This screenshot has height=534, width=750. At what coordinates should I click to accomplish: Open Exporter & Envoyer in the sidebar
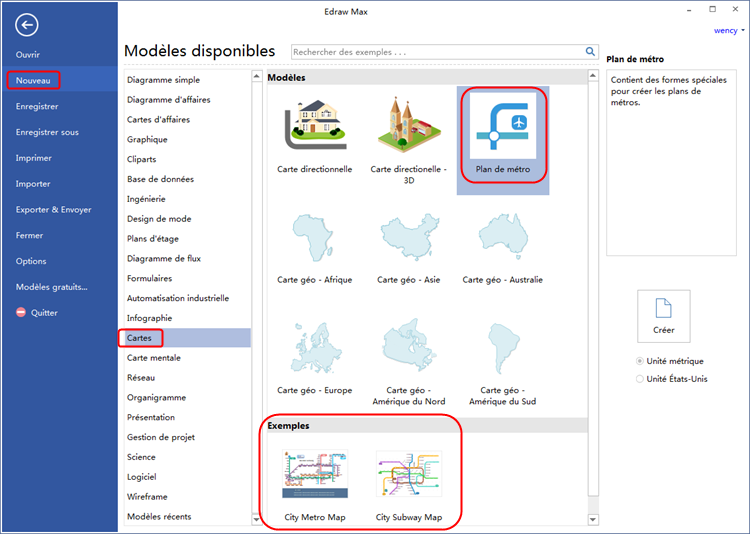[54, 210]
